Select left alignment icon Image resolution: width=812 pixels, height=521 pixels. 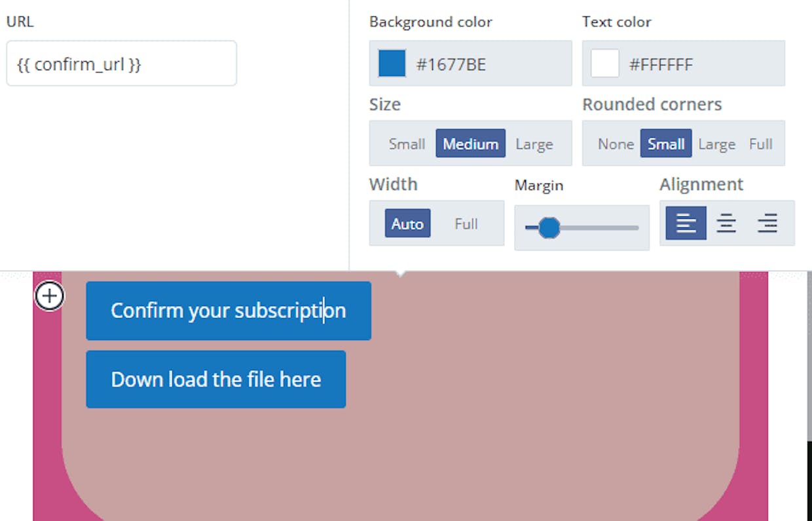[x=686, y=223]
